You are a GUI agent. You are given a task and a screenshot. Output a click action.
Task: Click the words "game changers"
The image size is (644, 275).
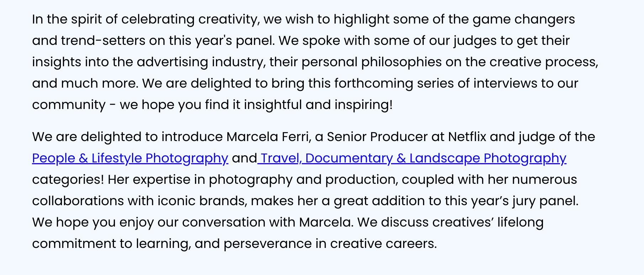pyautogui.click(x=523, y=19)
